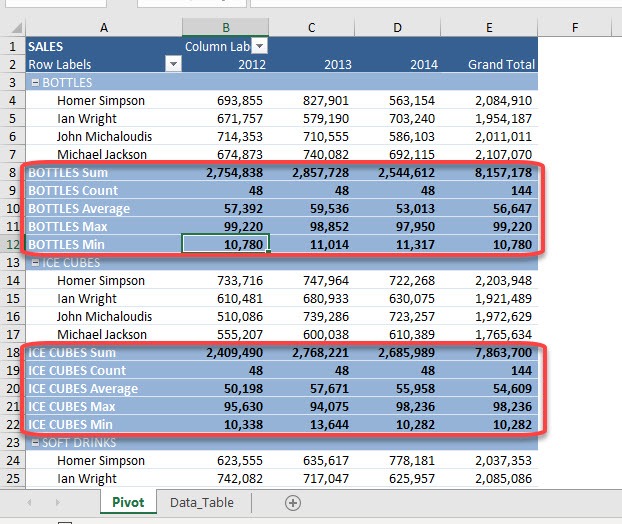
Task: Select row 8 header
Action: click(x=13, y=173)
